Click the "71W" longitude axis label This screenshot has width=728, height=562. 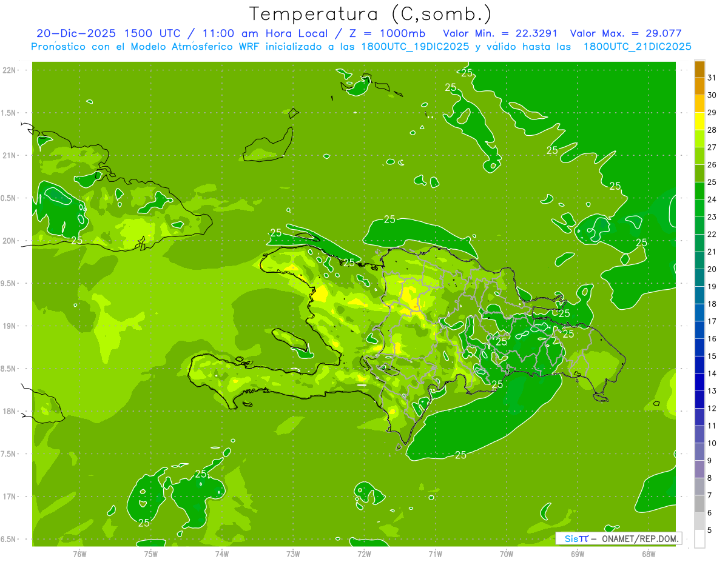[435, 554]
